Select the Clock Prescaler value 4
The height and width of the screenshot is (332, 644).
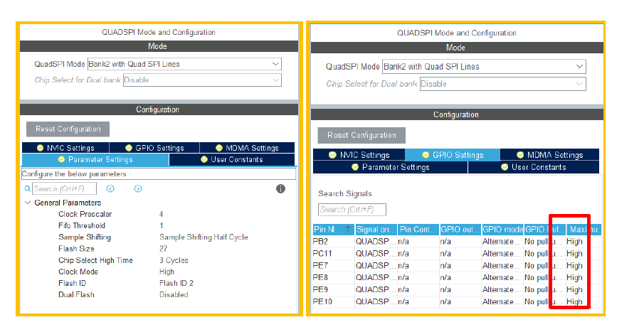coord(162,214)
